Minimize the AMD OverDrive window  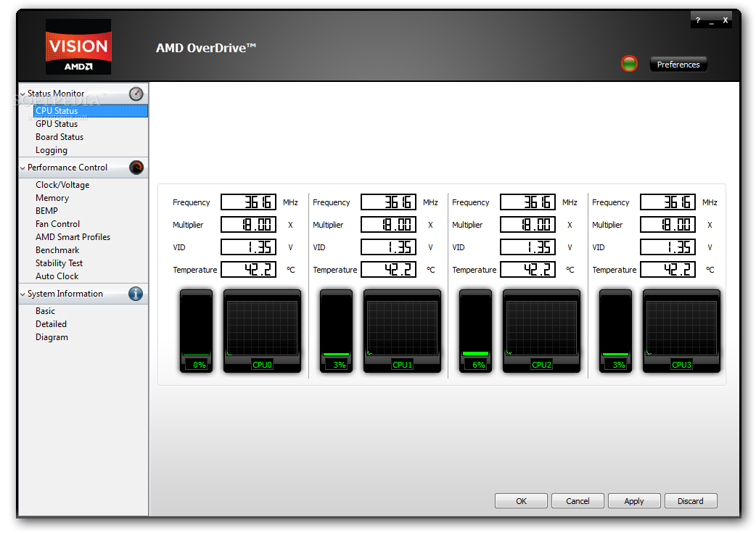(x=712, y=21)
